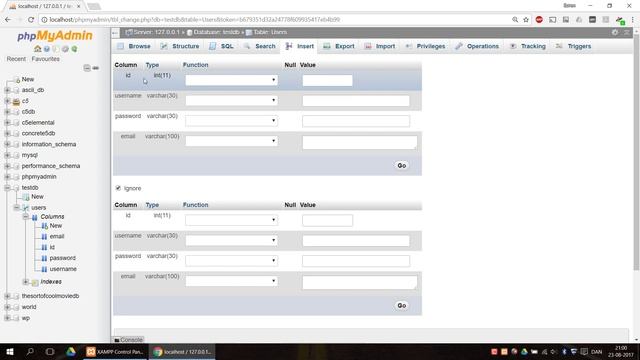Open Google Drive icon in taskbar

coord(71,351)
